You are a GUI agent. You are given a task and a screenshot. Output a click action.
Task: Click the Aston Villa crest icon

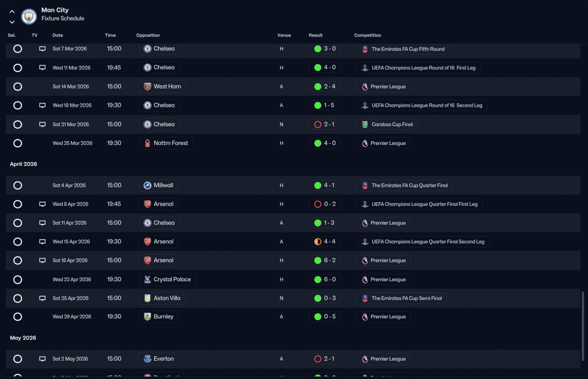pyautogui.click(x=147, y=298)
